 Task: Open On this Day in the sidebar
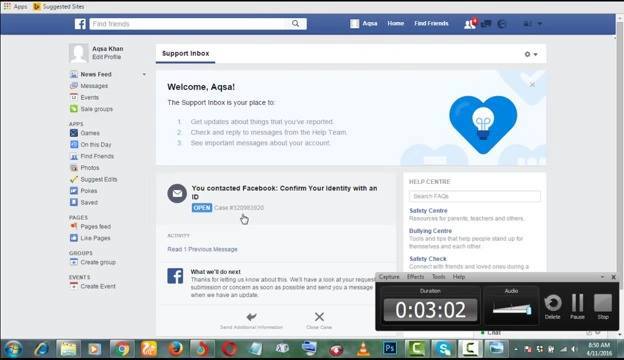96,145
